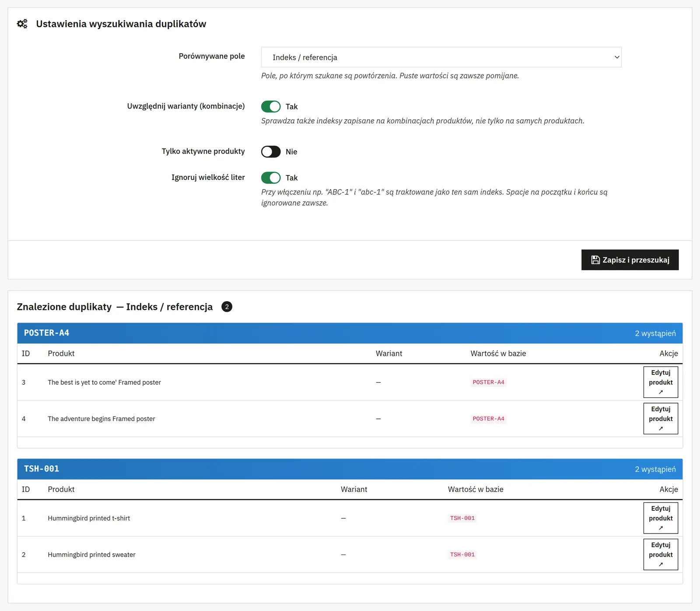Click Wartość w bazie column header in POSTER-A4

[x=498, y=353]
